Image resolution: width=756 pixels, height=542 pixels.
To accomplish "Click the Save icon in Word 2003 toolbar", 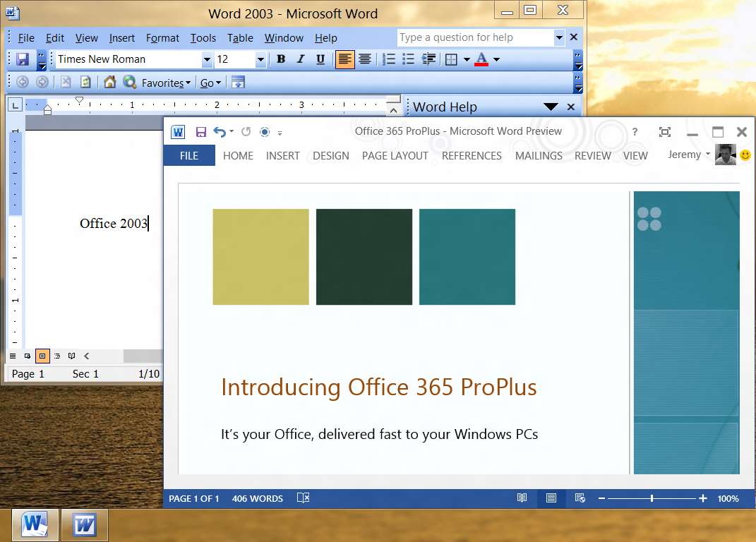I will pyautogui.click(x=23, y=59).
